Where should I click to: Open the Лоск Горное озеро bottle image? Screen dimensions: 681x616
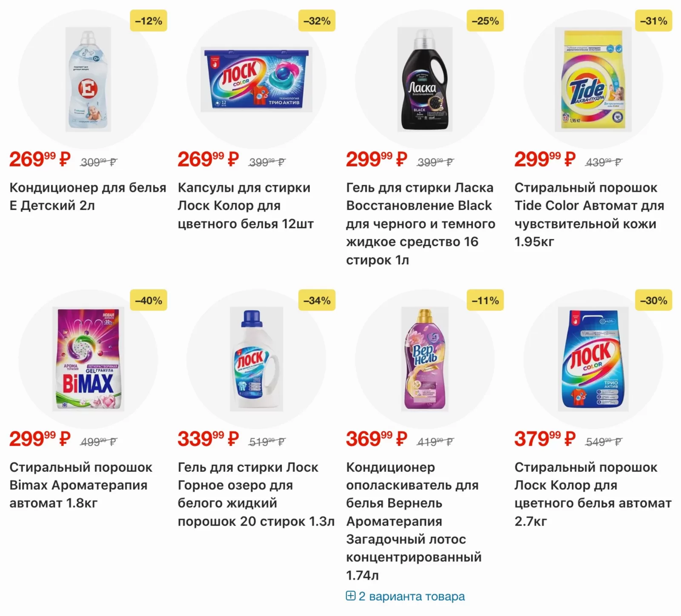point(257,359)
